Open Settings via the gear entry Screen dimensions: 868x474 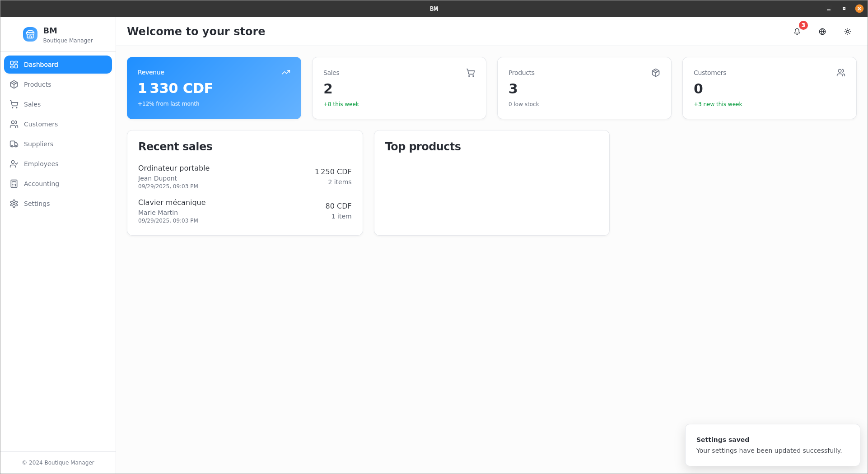pyautogui.click(x=36, y=204)
